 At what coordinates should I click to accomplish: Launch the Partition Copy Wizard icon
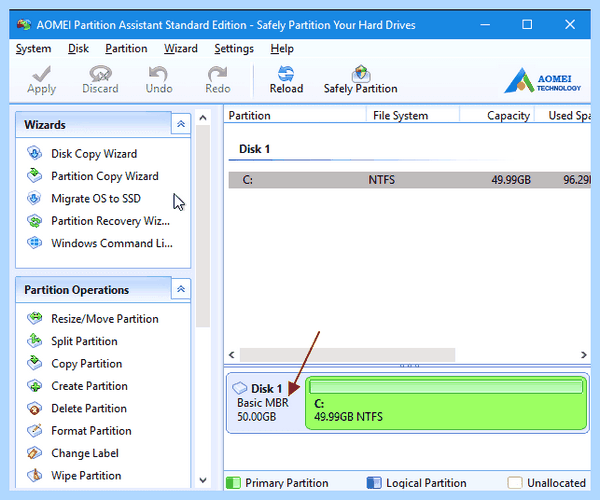pyautogui.click(x=34, y=176)
